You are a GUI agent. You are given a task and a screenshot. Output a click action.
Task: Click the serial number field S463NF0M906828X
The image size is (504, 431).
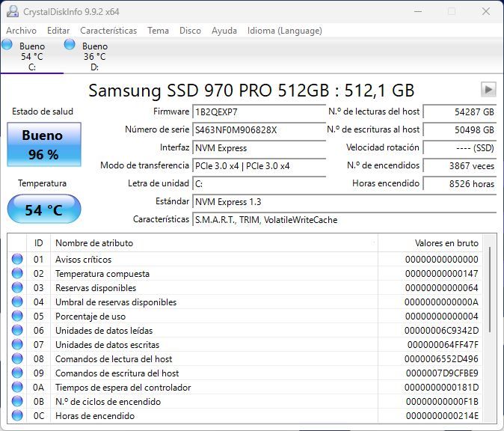(259, 130)
